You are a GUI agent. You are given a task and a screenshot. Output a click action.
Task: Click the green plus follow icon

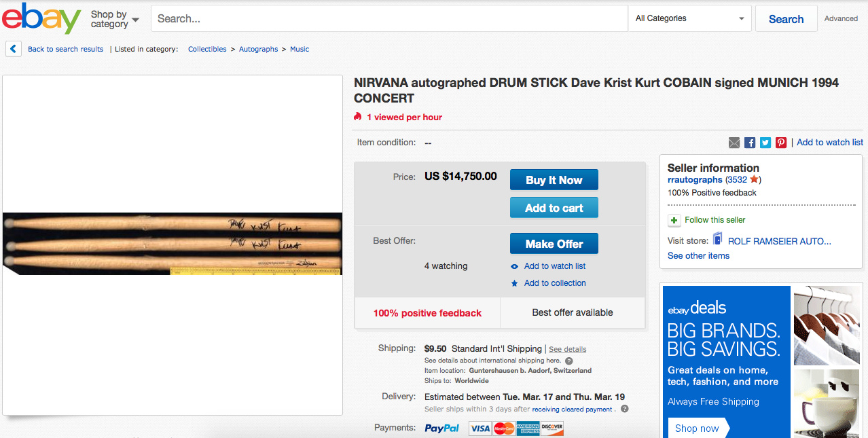(x=674, y=220)
